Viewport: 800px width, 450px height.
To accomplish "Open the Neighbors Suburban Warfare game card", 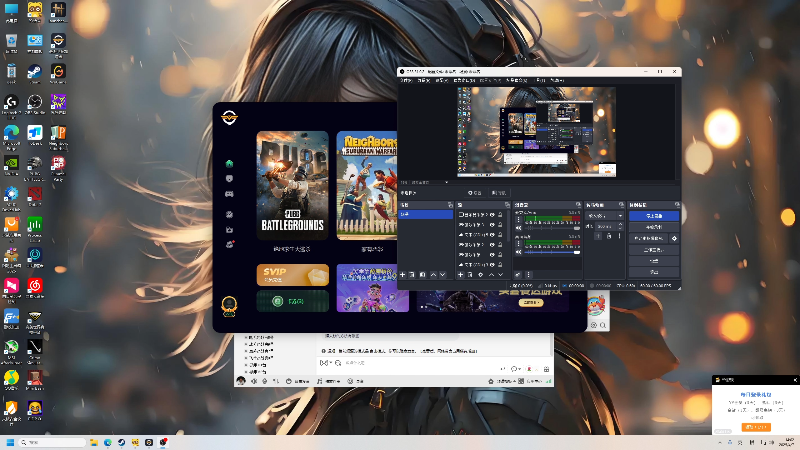I will click(x=367, y=186).
